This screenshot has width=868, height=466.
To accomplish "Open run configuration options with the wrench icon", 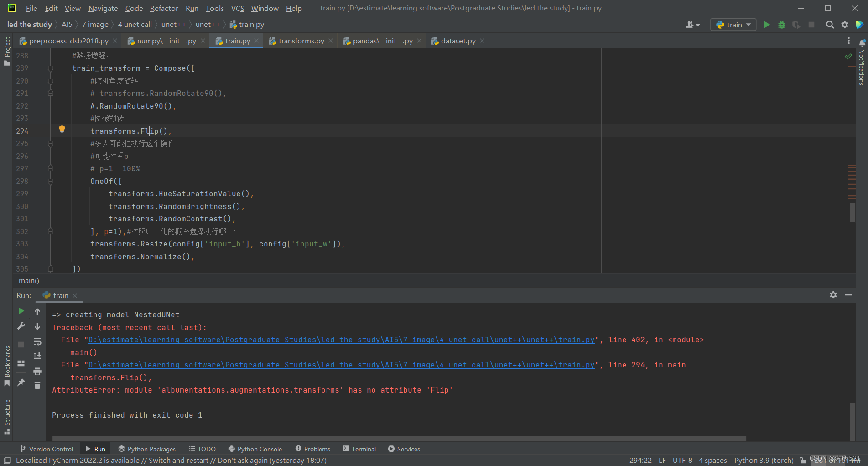I will (21, 325).
